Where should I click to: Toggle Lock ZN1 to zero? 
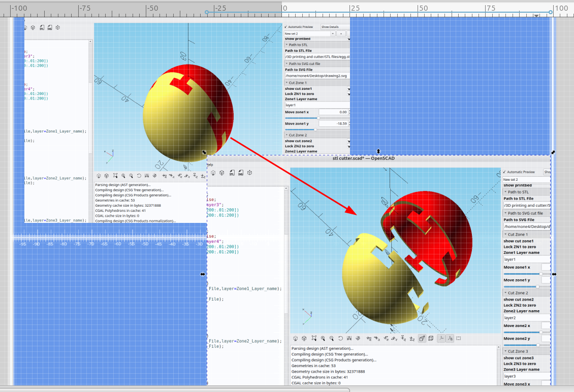point(348,94)
